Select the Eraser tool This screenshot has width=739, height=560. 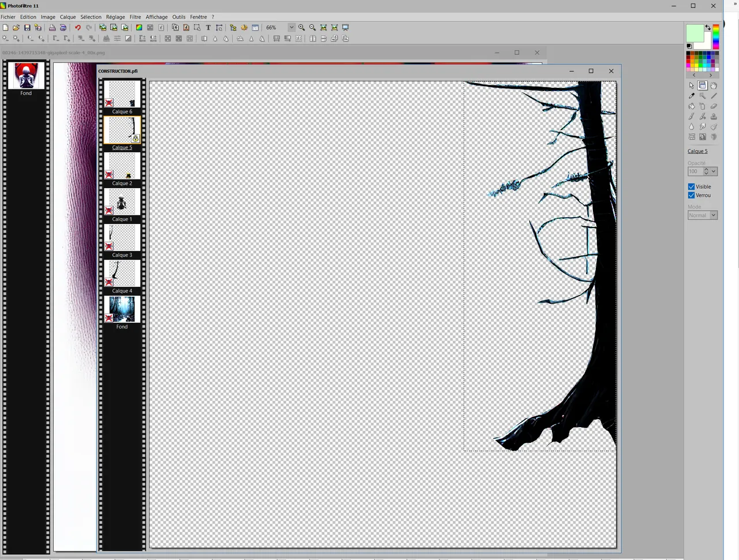click(714, 106)
